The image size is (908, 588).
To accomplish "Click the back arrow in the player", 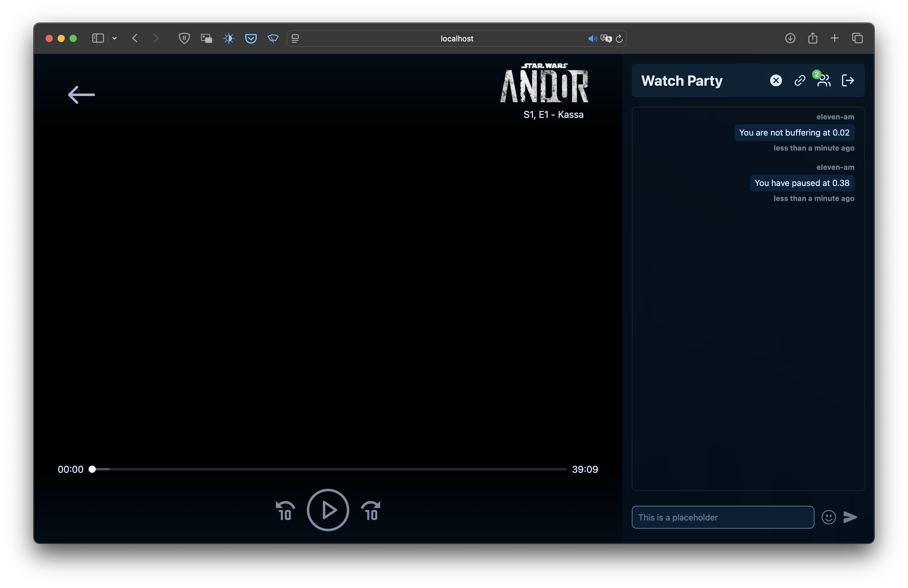I will click(x=81, y=94).
